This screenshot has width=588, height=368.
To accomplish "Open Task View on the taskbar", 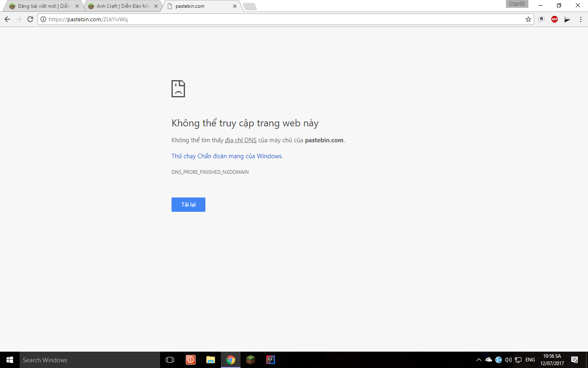I will click(170, 360).
